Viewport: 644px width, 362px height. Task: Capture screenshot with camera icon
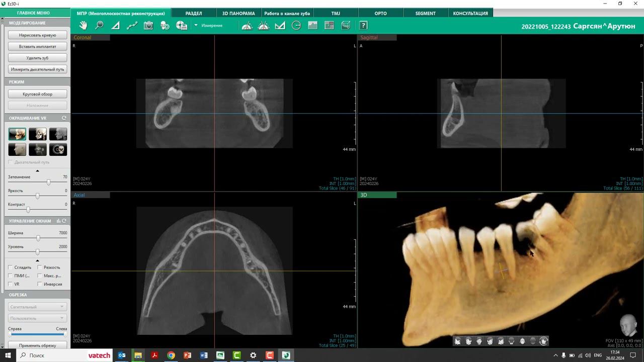(148, 26)
